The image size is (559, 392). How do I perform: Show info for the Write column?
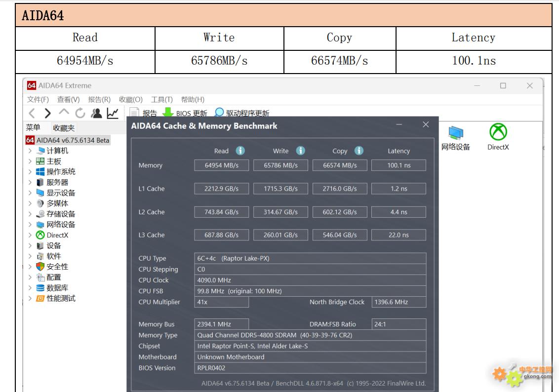click(x=301, y=151)
